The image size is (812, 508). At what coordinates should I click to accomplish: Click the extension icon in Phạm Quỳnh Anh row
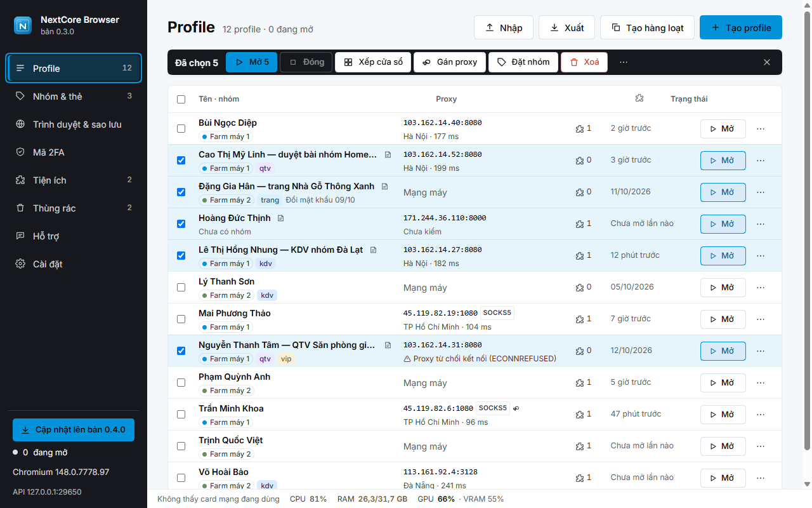[x=579, y=382]
